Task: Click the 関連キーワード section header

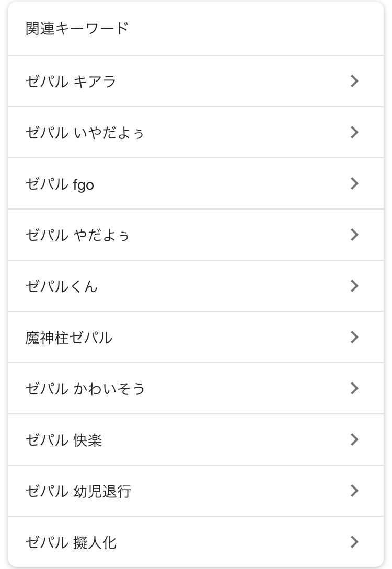Action: [x=77, y=28]
